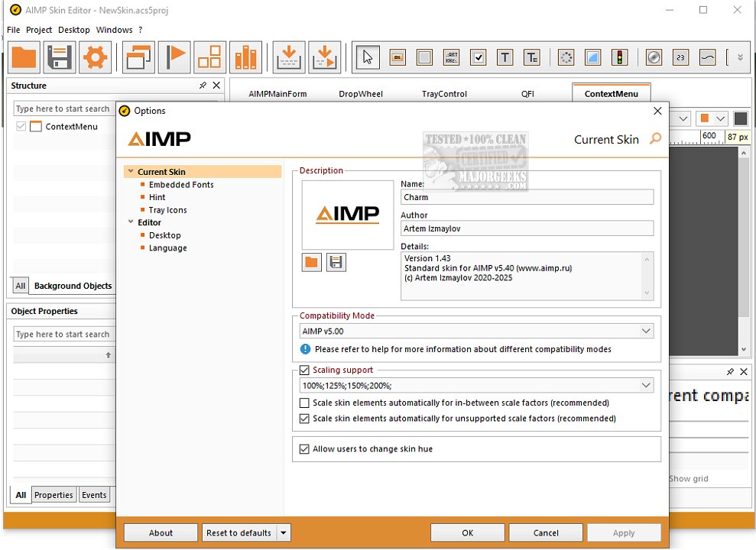Close the Structure panel
Screen dimensions: 756x550
click(216, 86)
